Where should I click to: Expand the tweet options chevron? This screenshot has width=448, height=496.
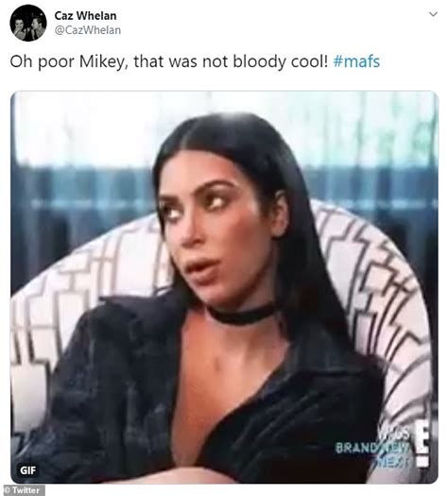pyautogui.click(x=433, y=14)
